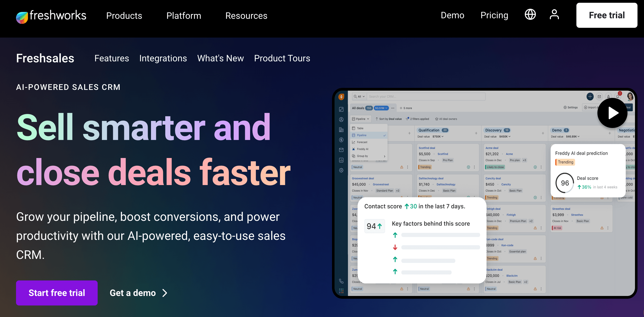
Task: Open the mail icon in CRM sidebar
Action: [341, 150]
